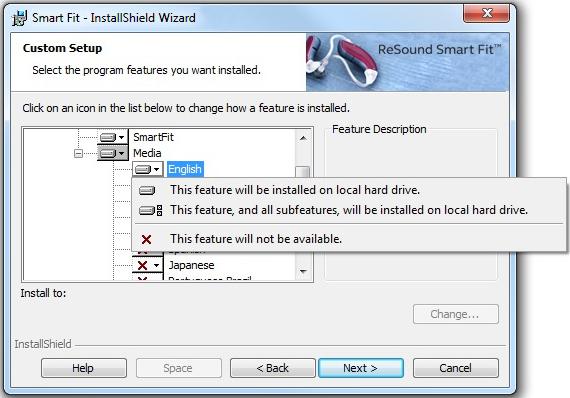Choose 'This feature, and all subfeatures' install option
This screenshot has height=398, width=570.
[349, 210]
